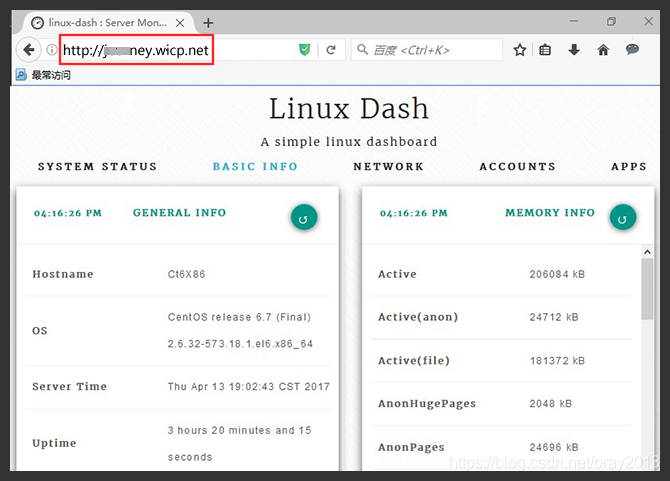Click the subtitle A simple linux dashboard
670x481 pixels.
[349, 142]
